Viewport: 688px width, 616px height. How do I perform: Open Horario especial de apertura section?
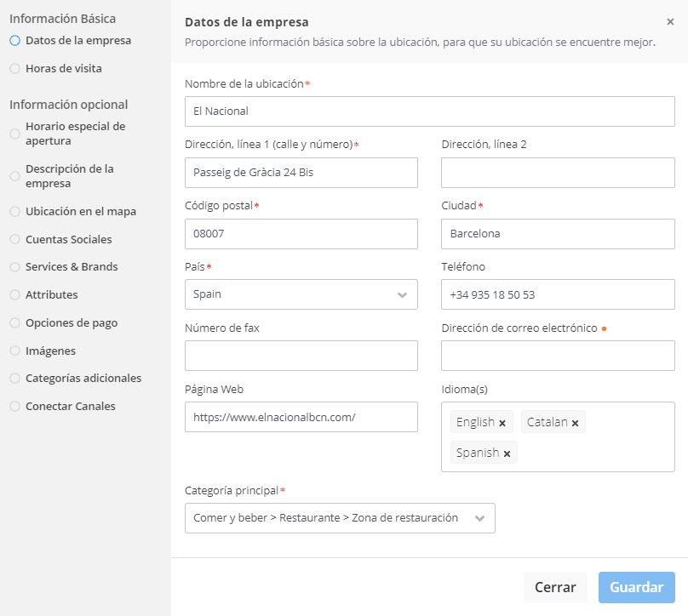point(75,134)
